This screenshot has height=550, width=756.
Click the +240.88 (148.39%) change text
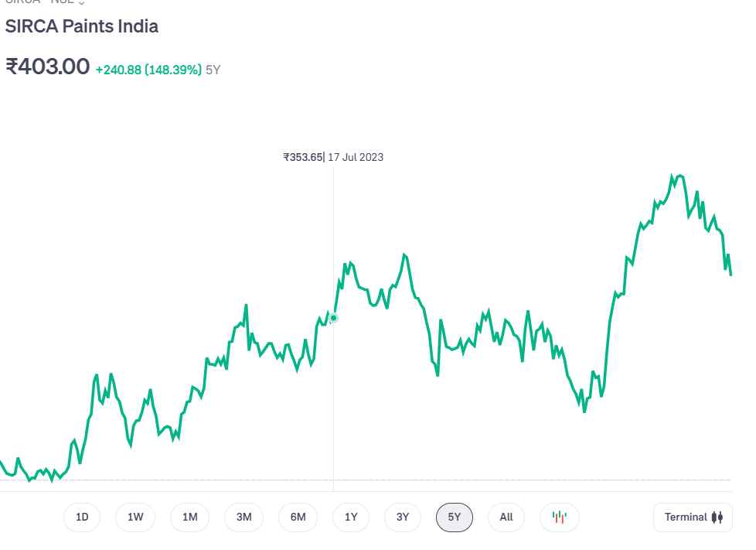[x=148, y=70]
